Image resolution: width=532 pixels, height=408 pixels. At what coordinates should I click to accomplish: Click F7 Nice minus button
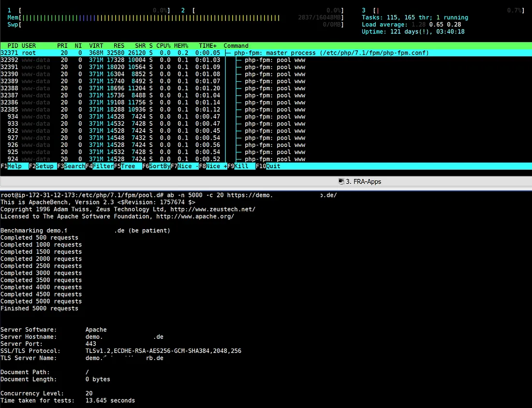(x=185, y=166)
